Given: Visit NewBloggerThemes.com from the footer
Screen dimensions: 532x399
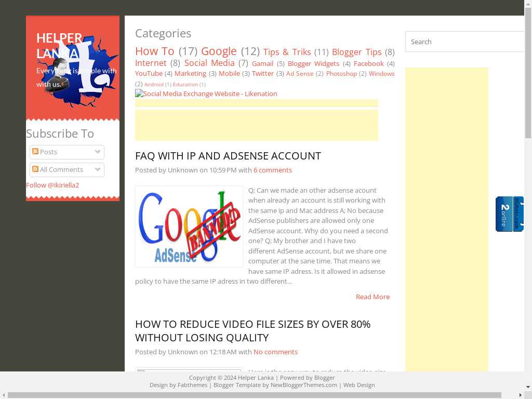Looking at the screenshot, I should 304,385.
